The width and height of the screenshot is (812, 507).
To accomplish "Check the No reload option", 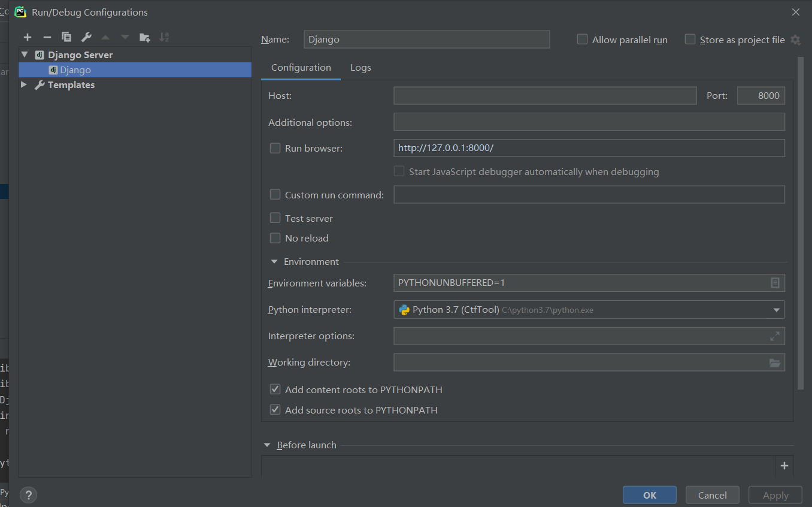I will [x=275, y=238].
